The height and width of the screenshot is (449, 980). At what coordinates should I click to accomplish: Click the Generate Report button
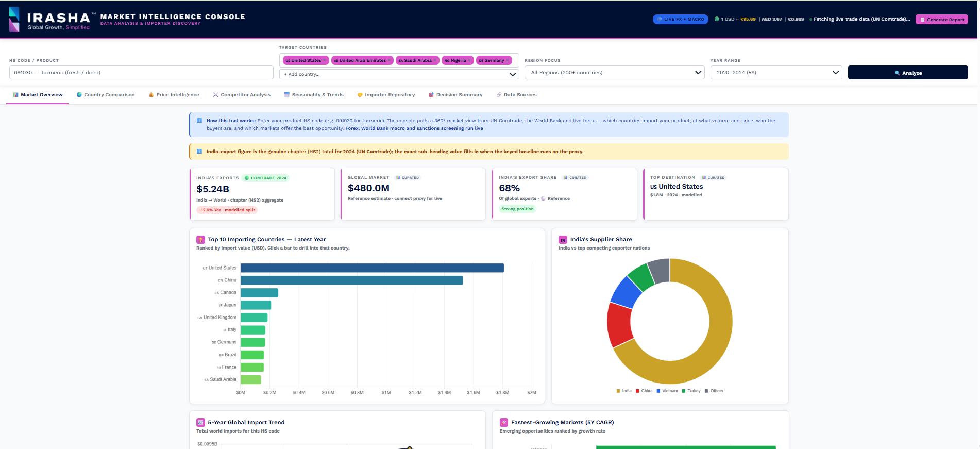pyautogui.click(x=942, y=20)
